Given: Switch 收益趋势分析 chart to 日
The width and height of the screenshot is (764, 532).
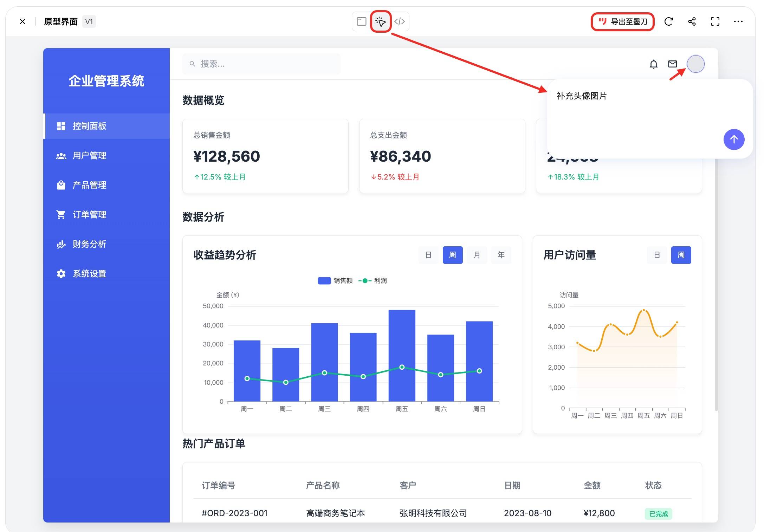Looking at the screenshot, I should 428,255.
